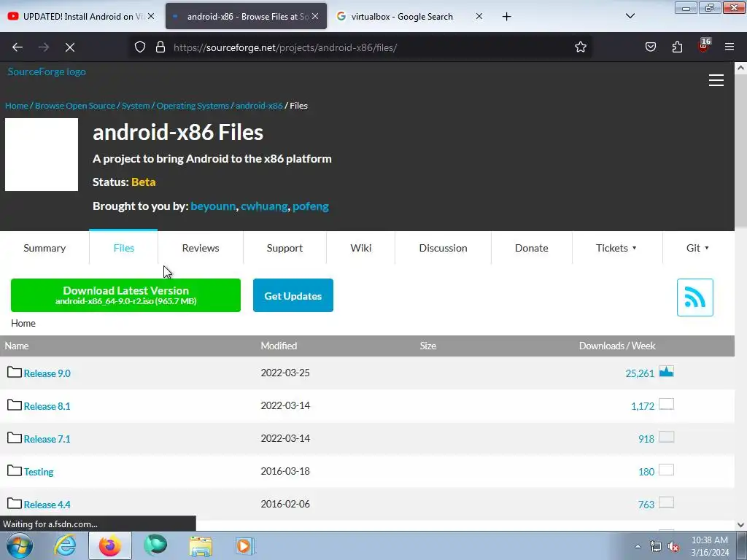This screenshot has width=747, height=560.
Task: Switch to virtualbox Google Search tab
Action: point(410,16)
